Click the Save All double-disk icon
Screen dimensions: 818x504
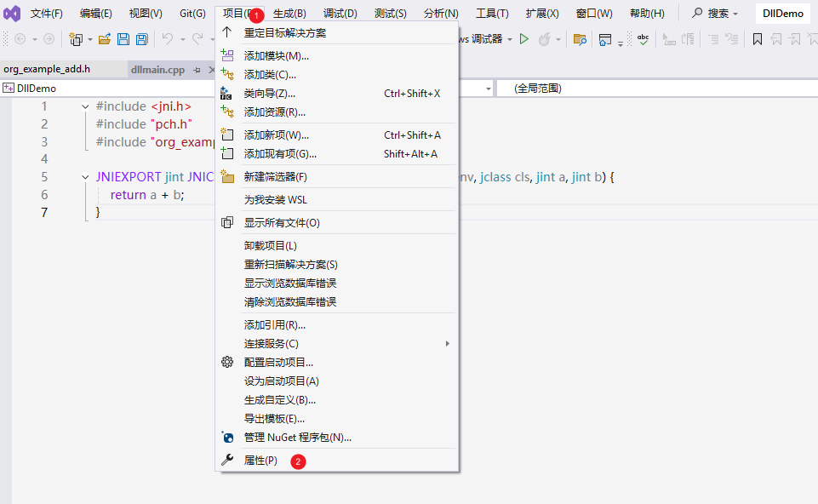pos(142,39)
